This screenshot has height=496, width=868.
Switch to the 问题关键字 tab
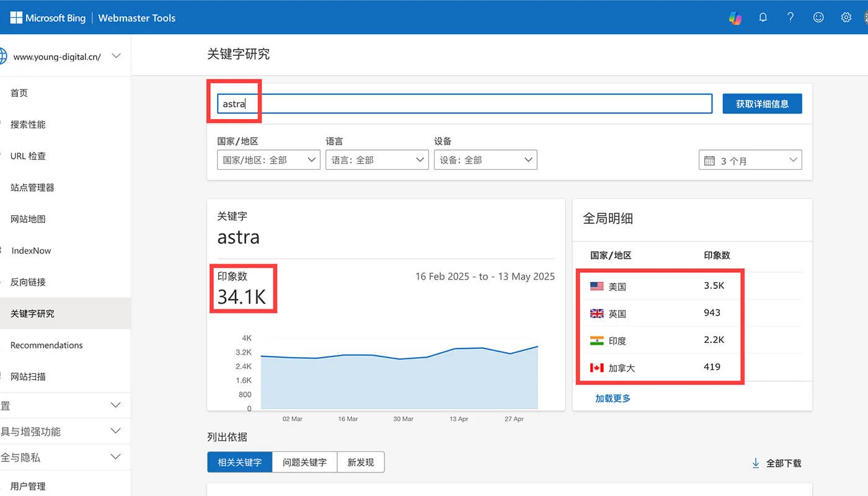[304, 462]
